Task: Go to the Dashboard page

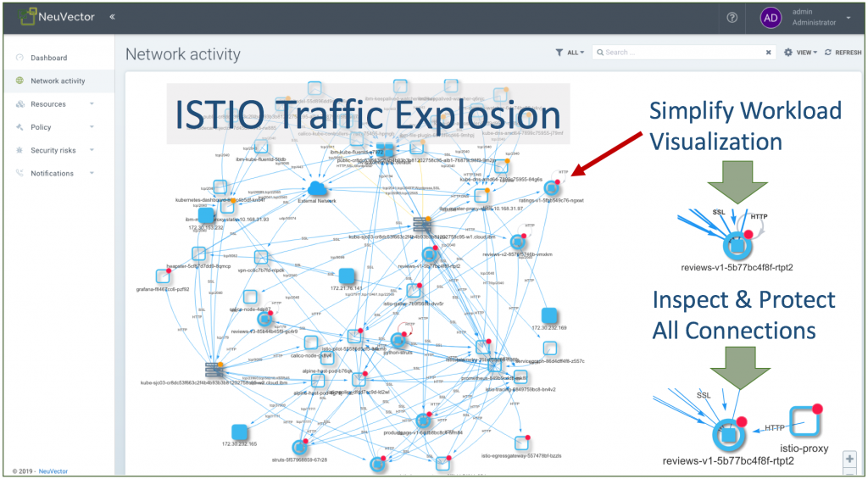Action: point(48,58)
